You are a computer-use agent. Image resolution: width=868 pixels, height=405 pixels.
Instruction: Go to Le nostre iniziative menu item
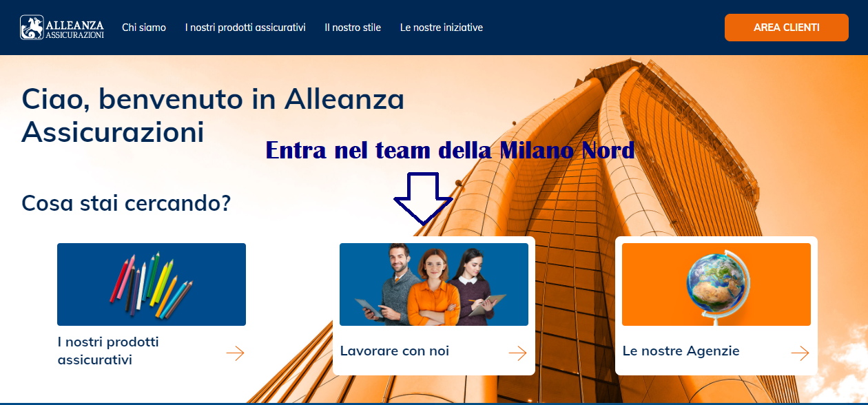[x=442, y=28]
